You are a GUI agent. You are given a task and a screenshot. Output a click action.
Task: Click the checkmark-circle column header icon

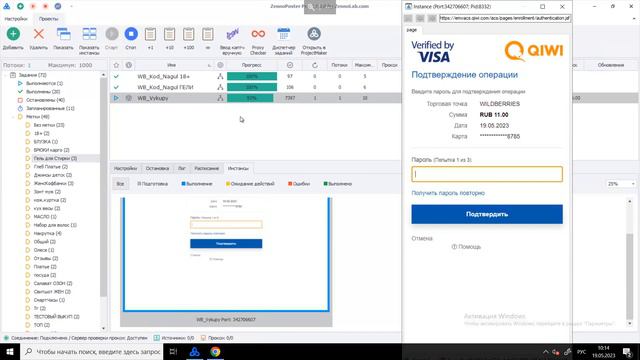tap(290, 65)
